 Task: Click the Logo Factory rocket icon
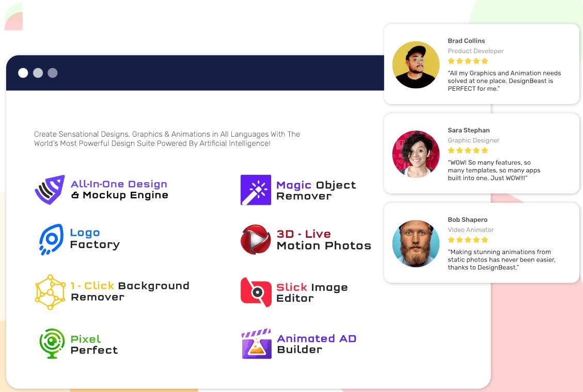[x=51, y=239]
